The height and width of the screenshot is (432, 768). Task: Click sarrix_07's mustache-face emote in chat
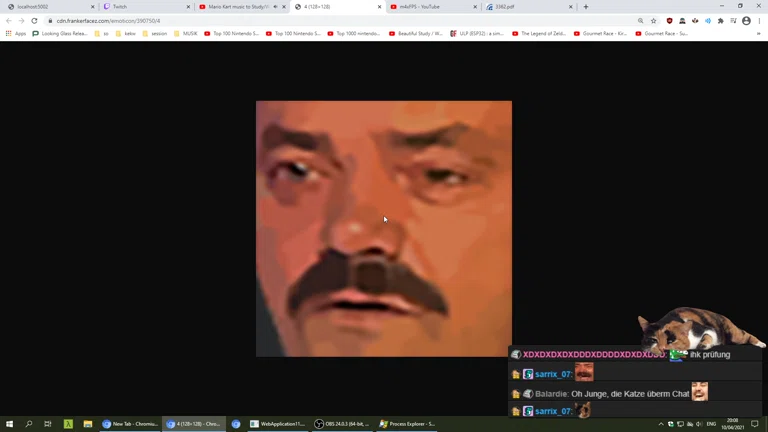click(584, 372)
